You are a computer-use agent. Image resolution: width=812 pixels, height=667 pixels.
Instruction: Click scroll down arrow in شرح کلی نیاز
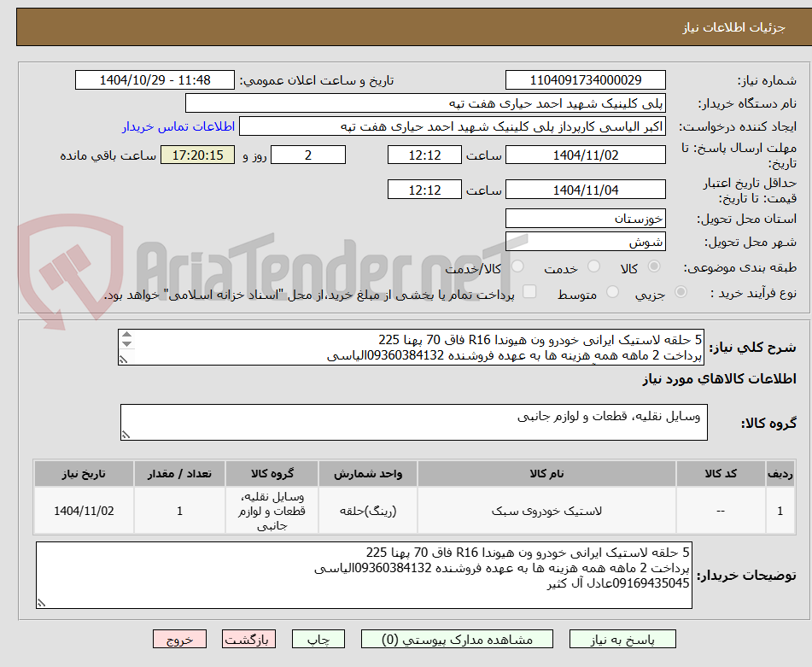127,344
